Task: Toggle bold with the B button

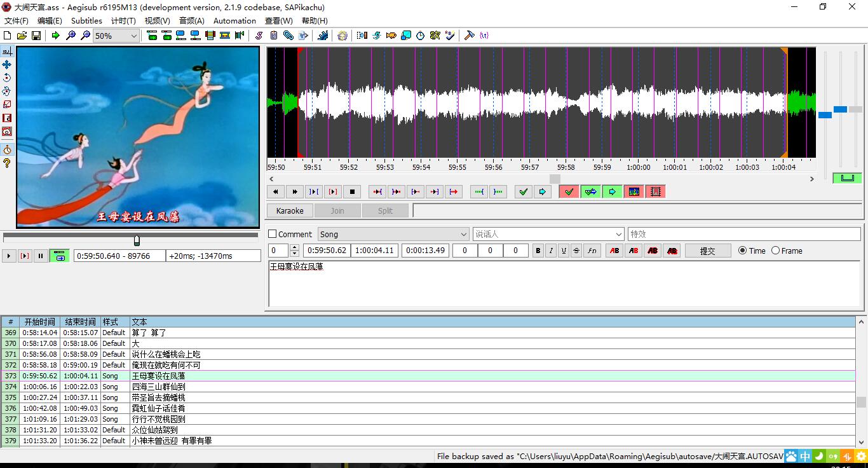Action: coord(538,251)
